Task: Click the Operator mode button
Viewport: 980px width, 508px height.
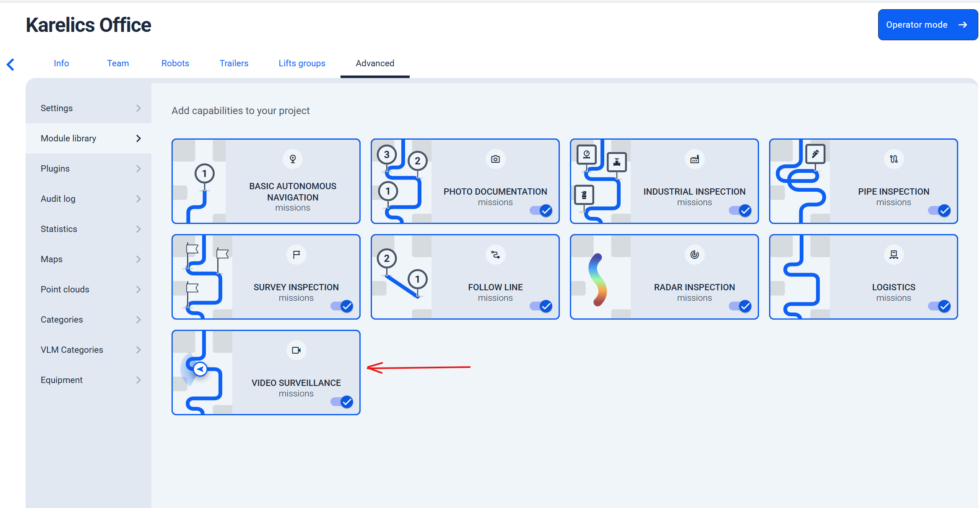Action: click(x=928, y=25)
